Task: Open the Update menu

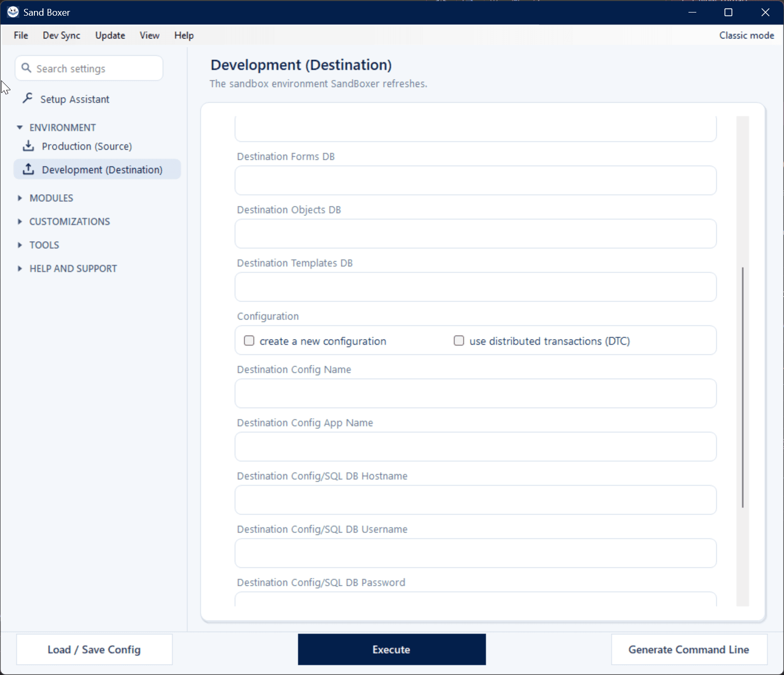Action: [110, 35]
